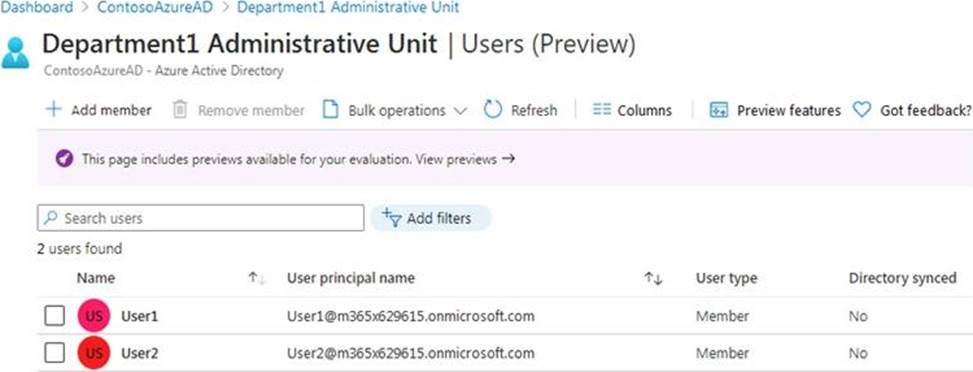Go to Dashboard breadcrumb
This screenshot has height=372, width=973.
(37, 7)
